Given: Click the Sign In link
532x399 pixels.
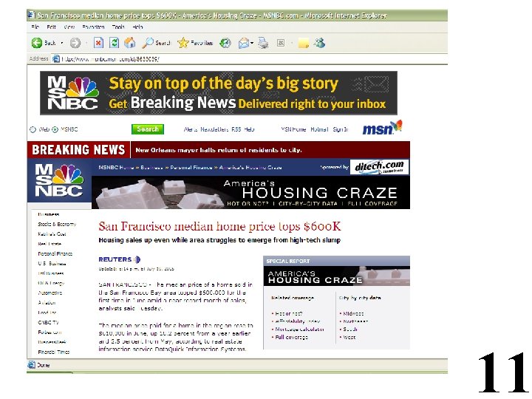Looking at the screenshot, I should (x=341, y=129).
